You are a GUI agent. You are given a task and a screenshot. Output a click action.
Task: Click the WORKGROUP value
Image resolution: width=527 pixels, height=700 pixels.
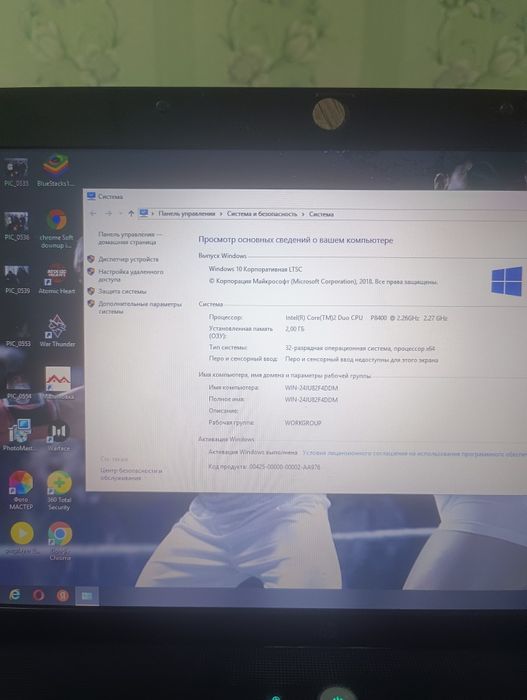[303, 422]
